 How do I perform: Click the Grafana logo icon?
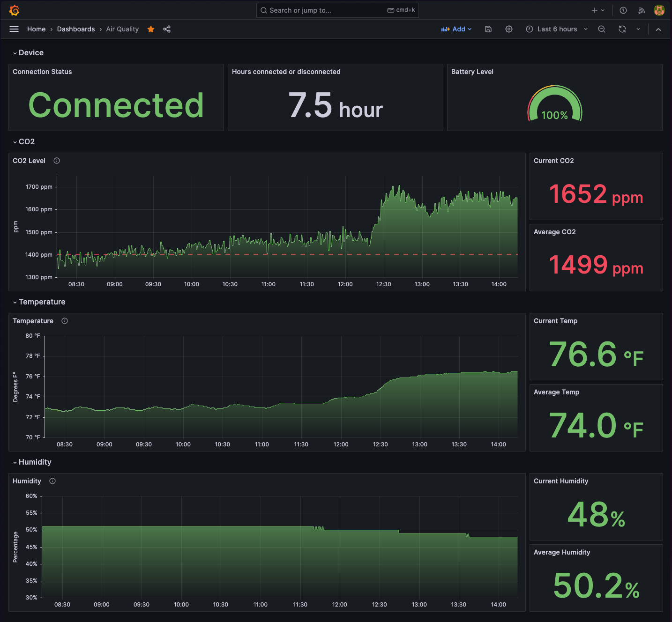(14, 10)
